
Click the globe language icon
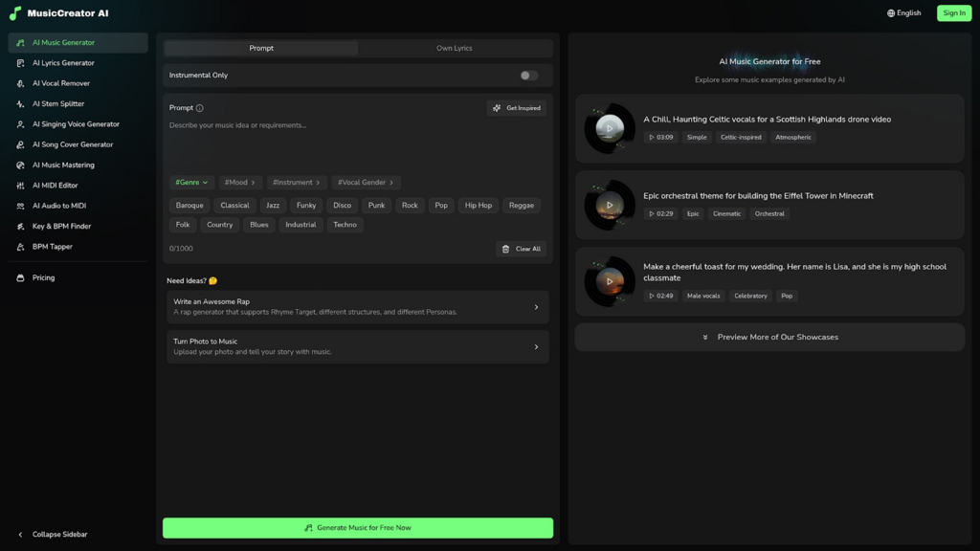[x=891, y=13]
